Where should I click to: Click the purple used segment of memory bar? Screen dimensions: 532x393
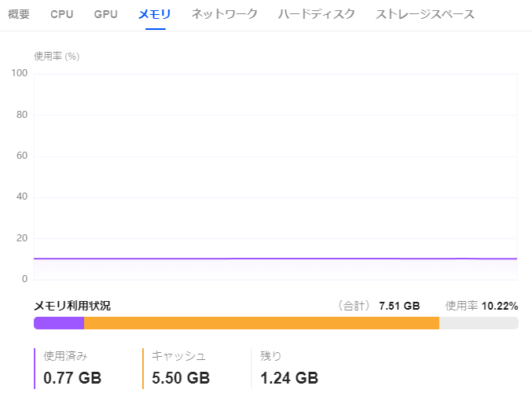(59, 323)
